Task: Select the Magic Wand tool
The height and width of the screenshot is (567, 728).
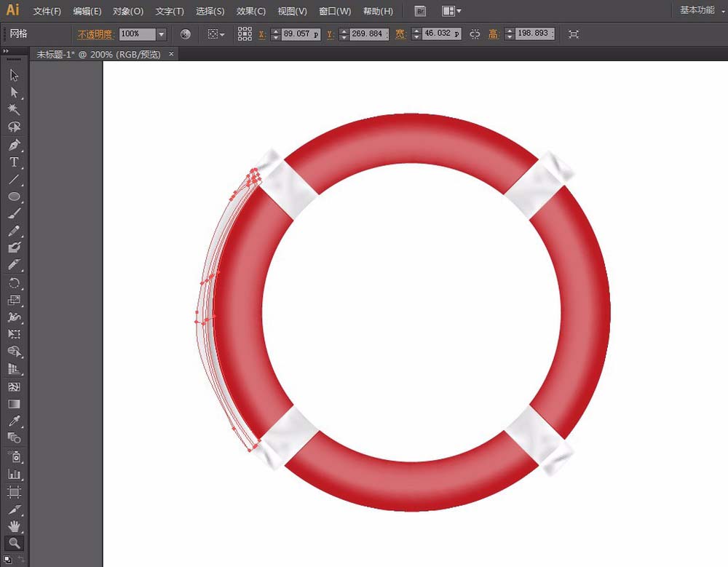Action: click(x=14, y=110)
